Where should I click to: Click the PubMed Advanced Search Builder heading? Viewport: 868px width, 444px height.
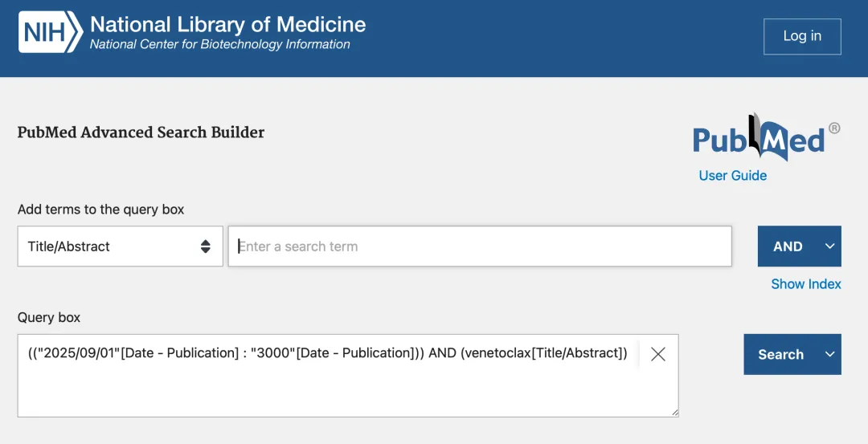tap(141, 132)
